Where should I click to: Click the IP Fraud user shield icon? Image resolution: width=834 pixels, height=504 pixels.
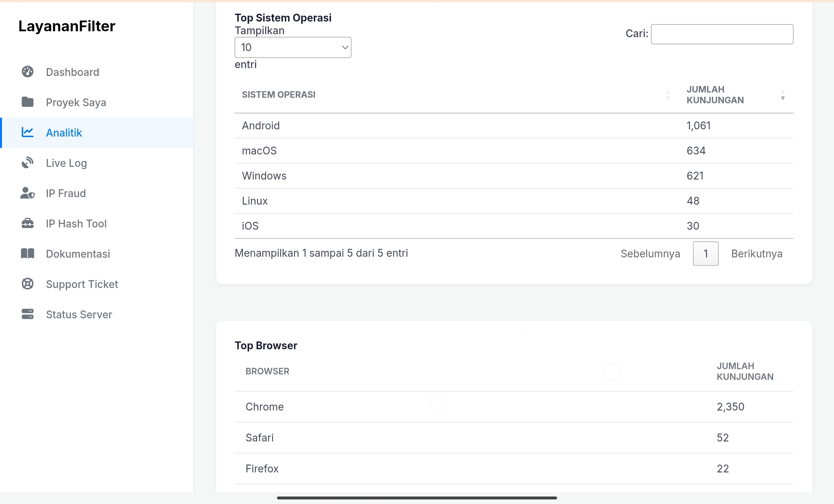pos(27,193)
